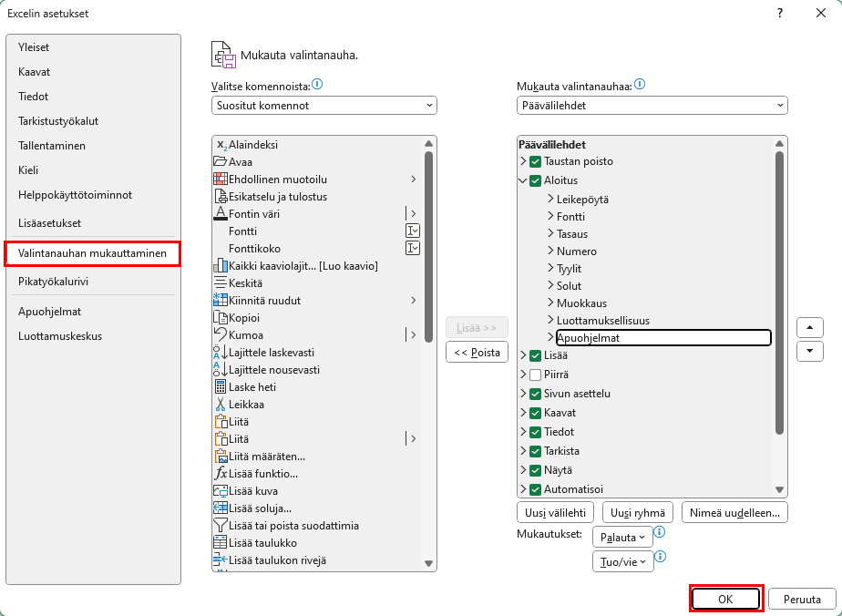Click the Uusi ryhmä button

(637, 512)
